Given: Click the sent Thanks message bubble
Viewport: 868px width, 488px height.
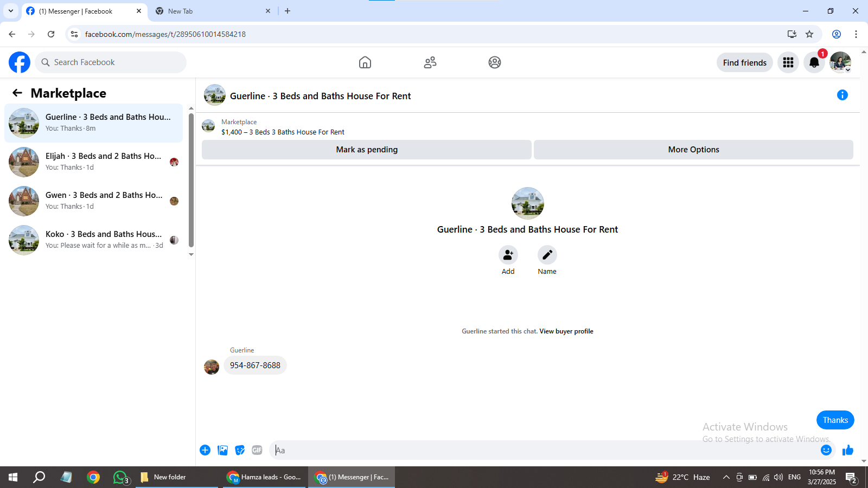Looking at the screenshot, I should (x=835, y=420).
